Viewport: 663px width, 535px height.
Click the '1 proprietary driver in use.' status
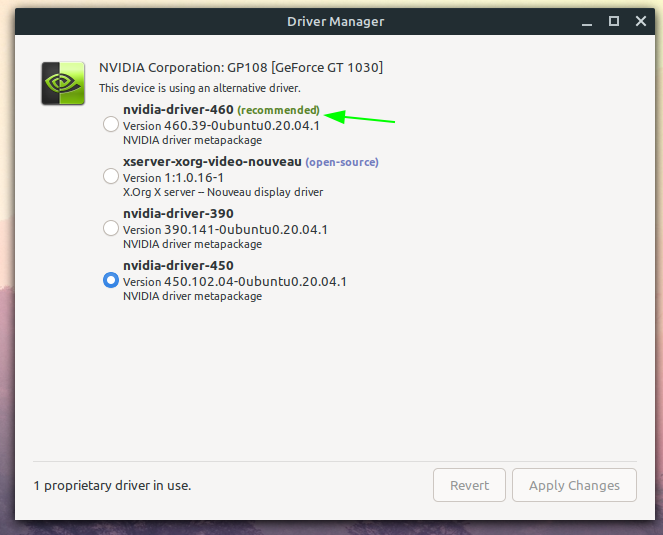(112, 486)
